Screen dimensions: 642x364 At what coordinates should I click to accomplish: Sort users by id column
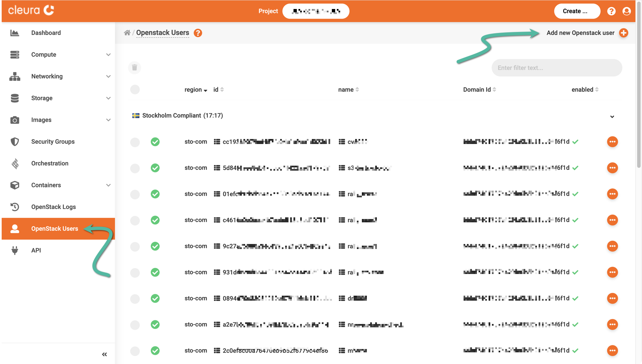point(218,90)
